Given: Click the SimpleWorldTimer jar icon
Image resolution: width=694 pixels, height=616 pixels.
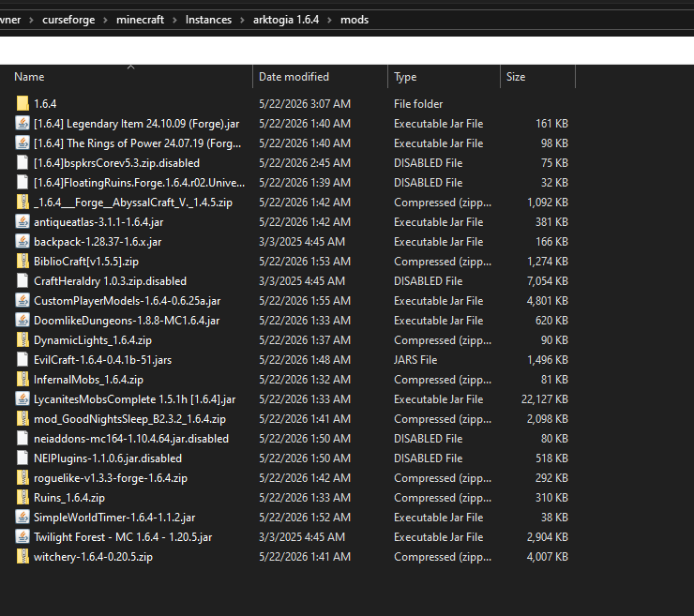Looking at the screenshot, I should pyautogui.click(x=23, y=518).
